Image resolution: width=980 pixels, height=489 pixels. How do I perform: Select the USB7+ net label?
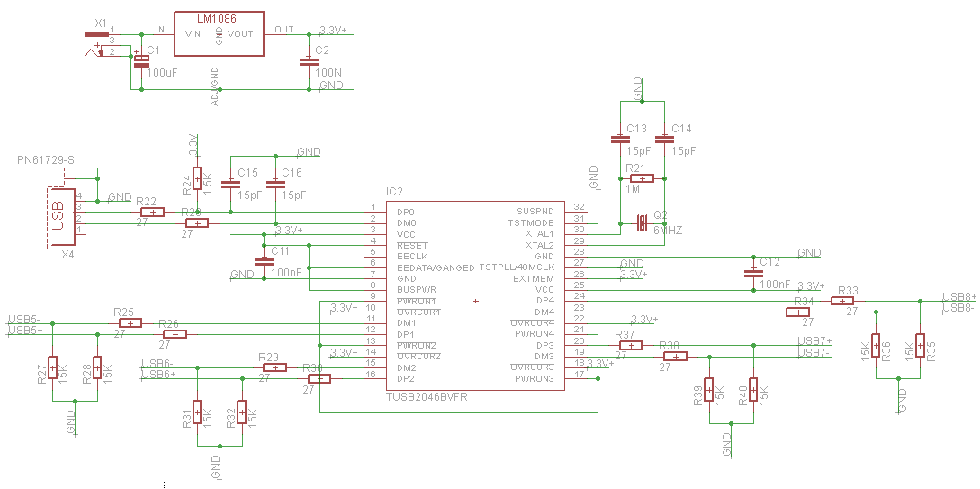point(814,341)
